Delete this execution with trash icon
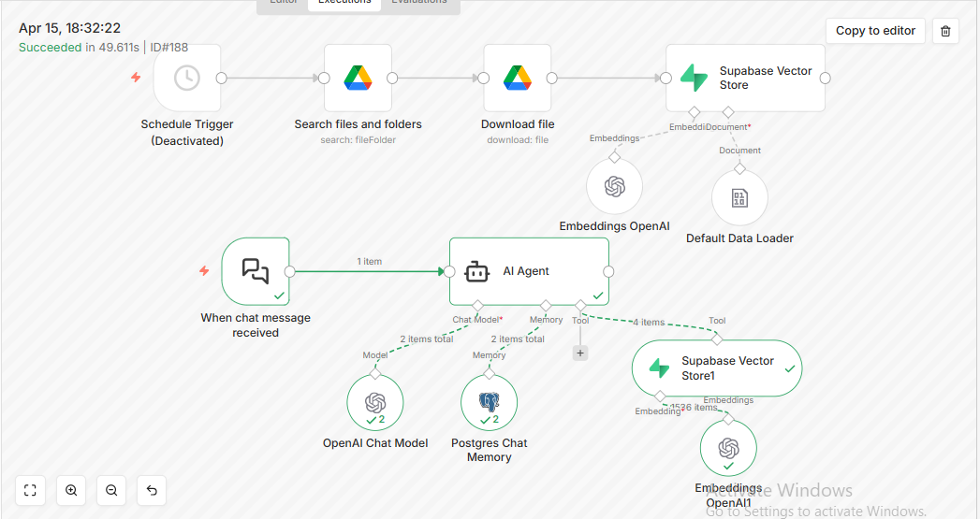 coord(945,31)
